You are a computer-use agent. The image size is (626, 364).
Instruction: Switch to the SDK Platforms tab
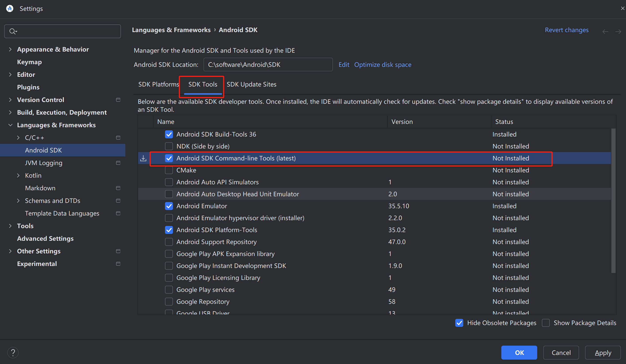tap(159, 85)
